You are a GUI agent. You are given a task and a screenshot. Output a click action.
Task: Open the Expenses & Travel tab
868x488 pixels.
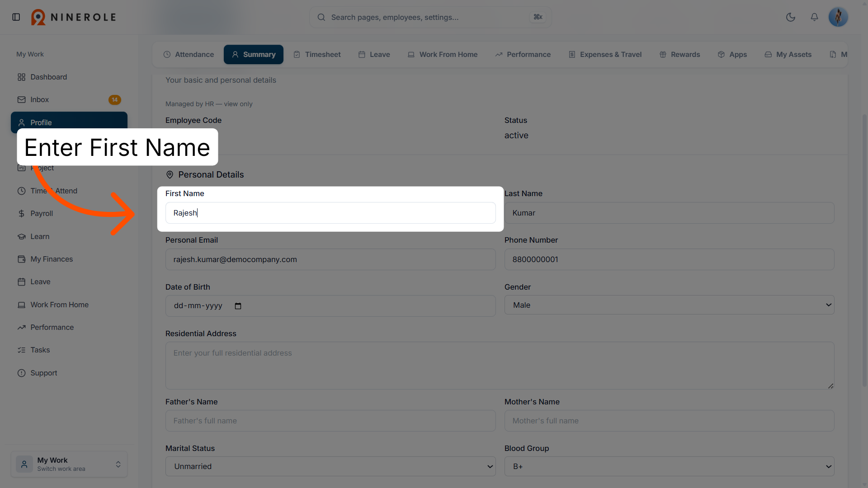(x=605, y=55)
